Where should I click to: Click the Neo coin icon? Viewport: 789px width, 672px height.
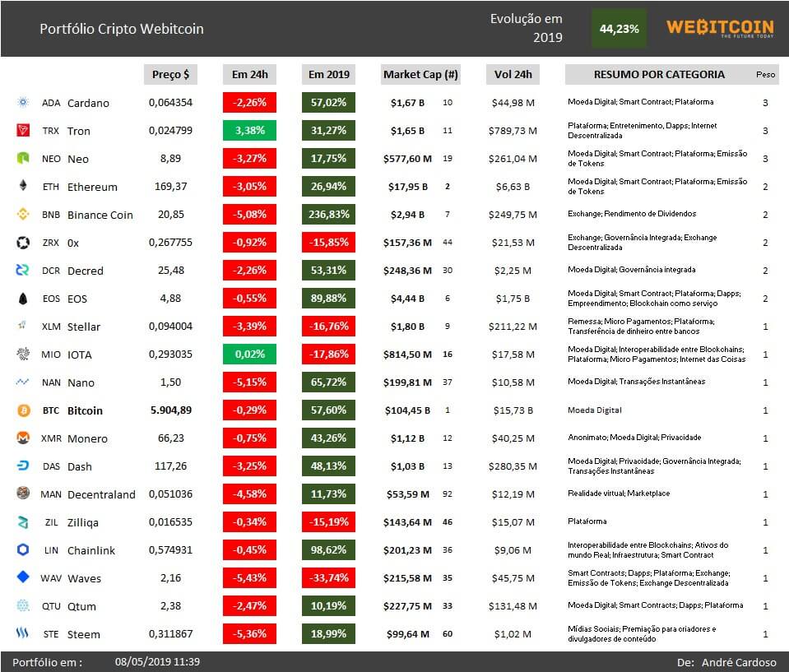23,159
